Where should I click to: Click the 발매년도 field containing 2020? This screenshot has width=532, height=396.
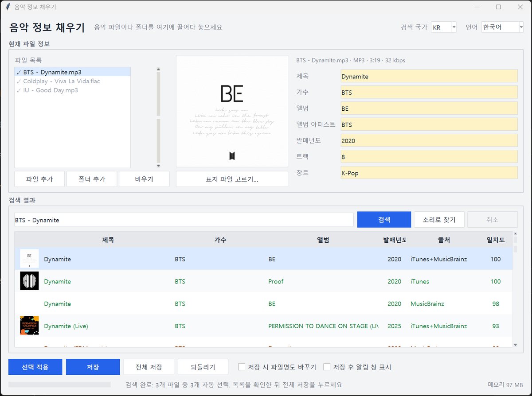point(429,140)
